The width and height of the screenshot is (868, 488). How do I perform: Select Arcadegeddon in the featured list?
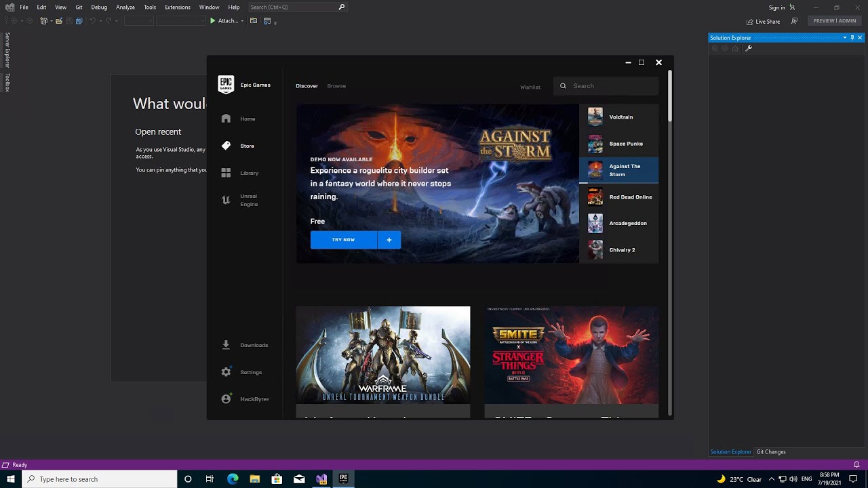click(x=618, y=223)
